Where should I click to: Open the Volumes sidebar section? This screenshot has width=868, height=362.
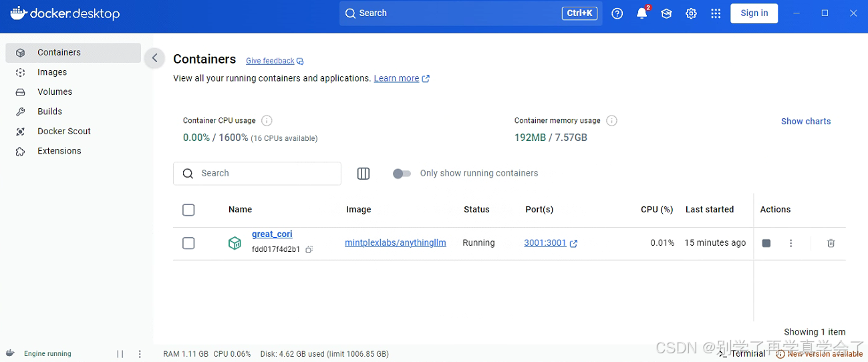tap(73, 92)
